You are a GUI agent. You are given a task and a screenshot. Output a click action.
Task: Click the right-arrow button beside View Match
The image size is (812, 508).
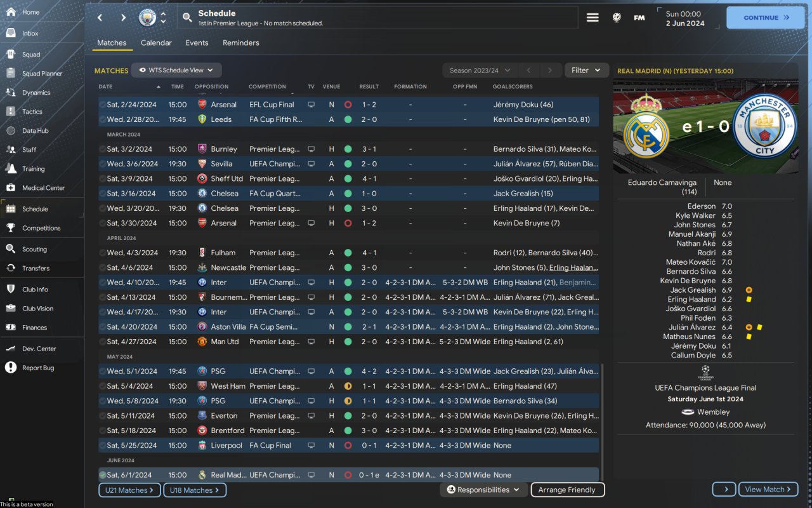click(x=724, y=490)
